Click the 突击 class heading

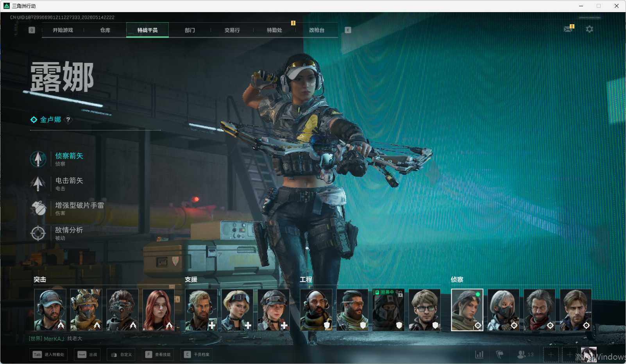[x=40, y=280]
